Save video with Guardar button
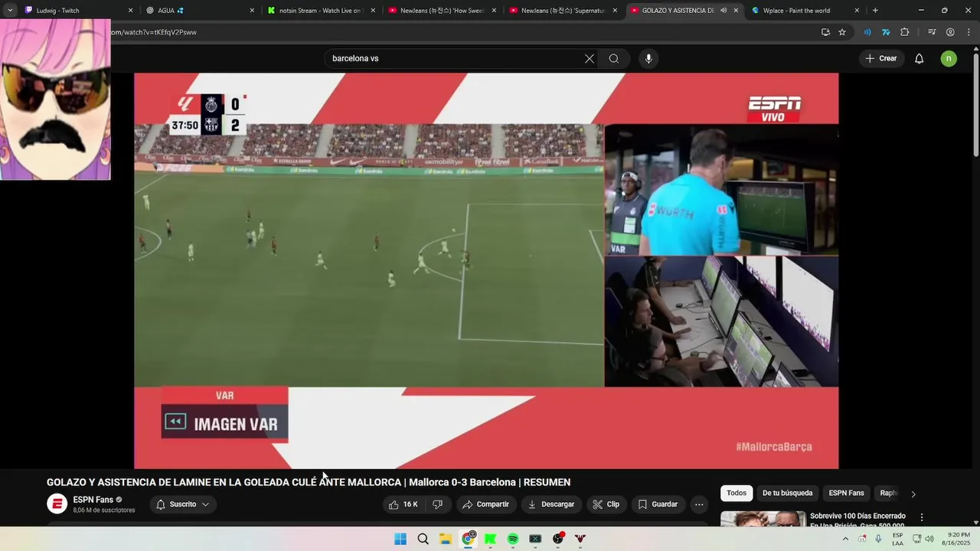 (x=658, y=504)
